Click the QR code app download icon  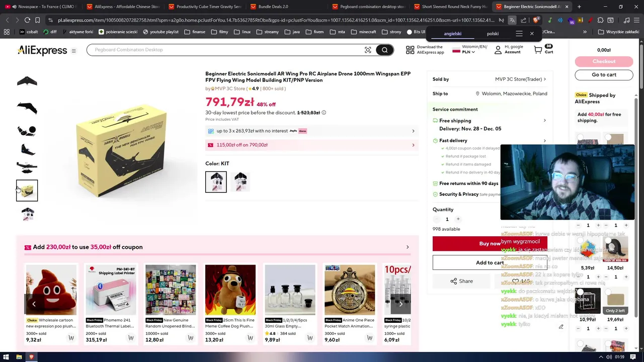pyautogui.click(x=410, y=50)
